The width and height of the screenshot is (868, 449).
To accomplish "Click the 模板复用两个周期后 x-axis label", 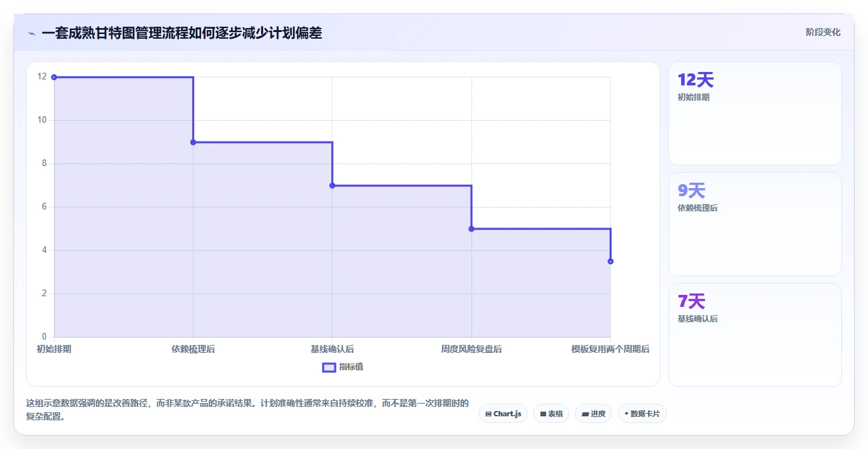I will (x=610, y=349).
